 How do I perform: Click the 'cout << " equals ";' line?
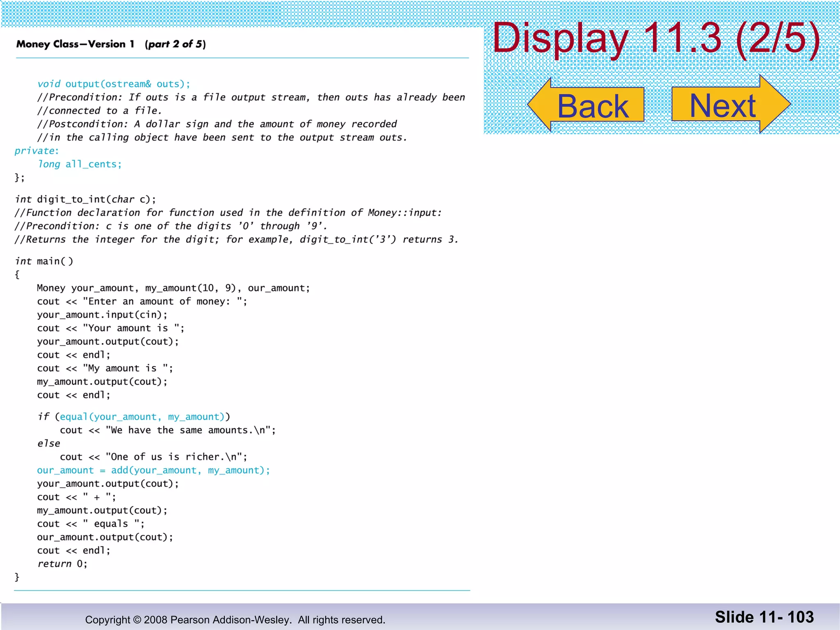click(x=91, y=524)
